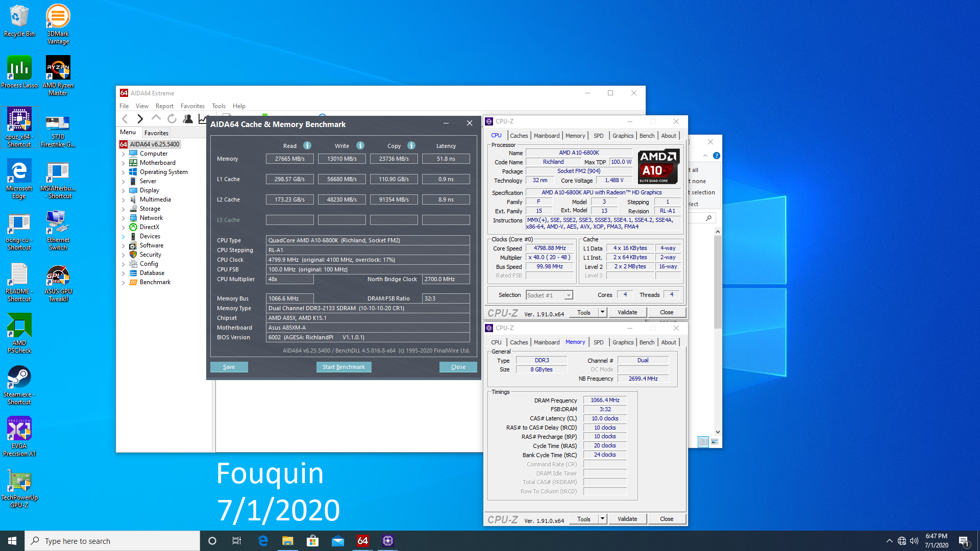Click Validate in upper CPU-Z window
Image resolution: width=980 pixels, height=551 pixels.
[627, 312]
